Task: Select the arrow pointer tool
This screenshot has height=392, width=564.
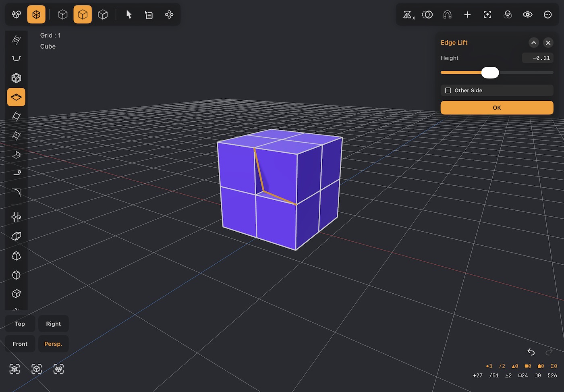Action: tap(129, 15)
